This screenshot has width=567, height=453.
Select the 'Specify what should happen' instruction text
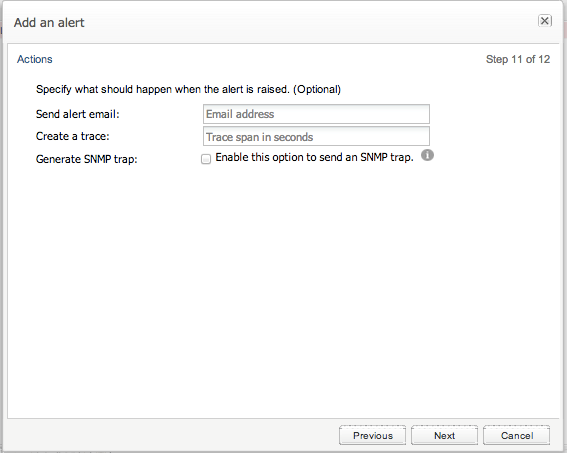tap(163, 89)
